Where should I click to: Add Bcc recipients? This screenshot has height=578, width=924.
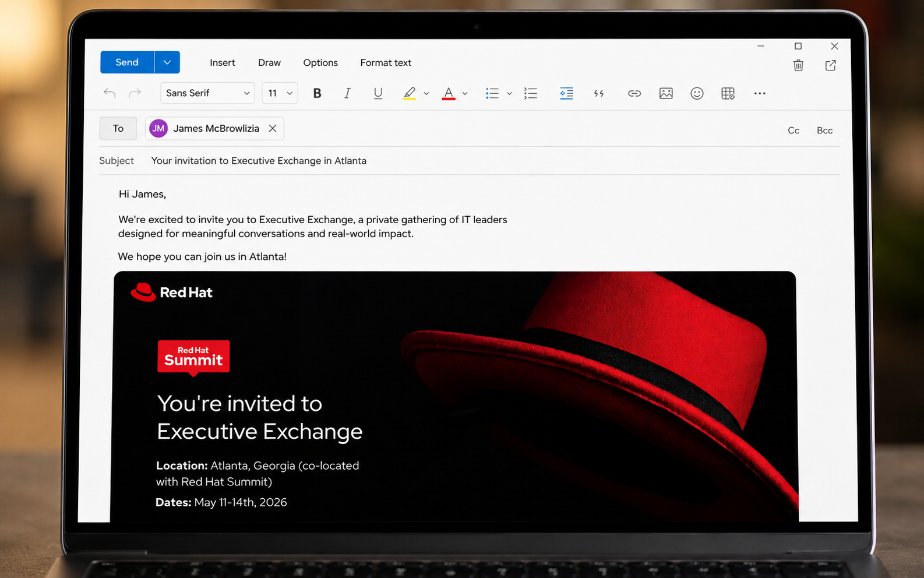824,131
